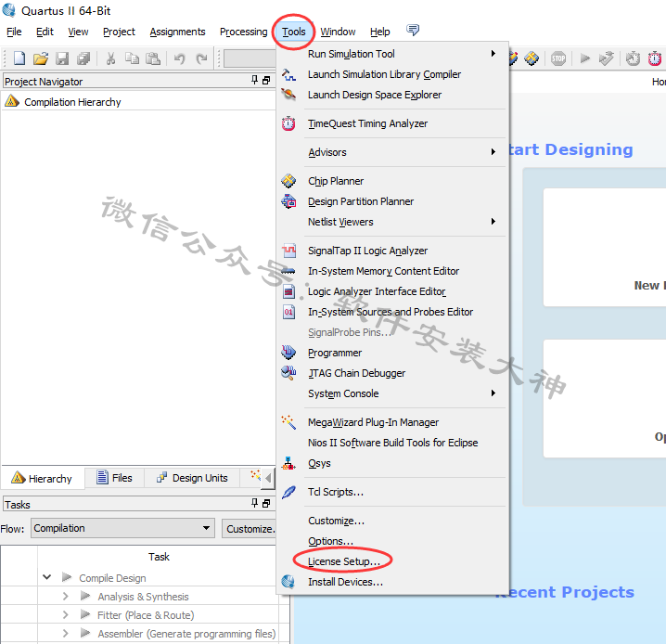Expand the Netlist Viewers submenu
The image size is (666, 644).
(x=392, y=222)
